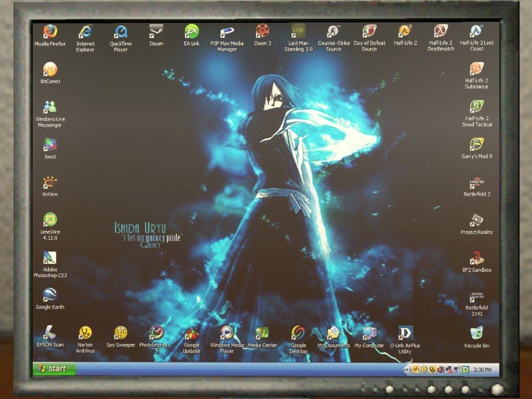
Task: Open the My Documents folder icon
Action: tap(334, 332)
